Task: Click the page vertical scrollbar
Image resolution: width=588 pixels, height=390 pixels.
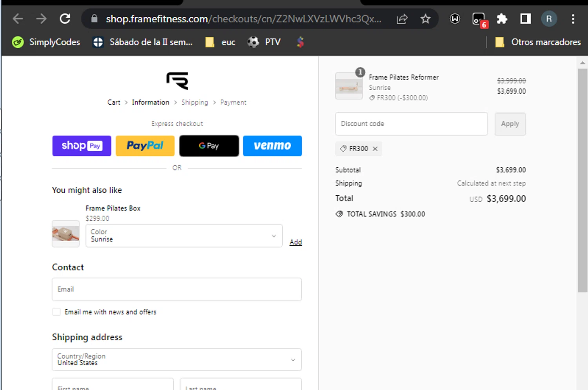Action: (583, 180)
